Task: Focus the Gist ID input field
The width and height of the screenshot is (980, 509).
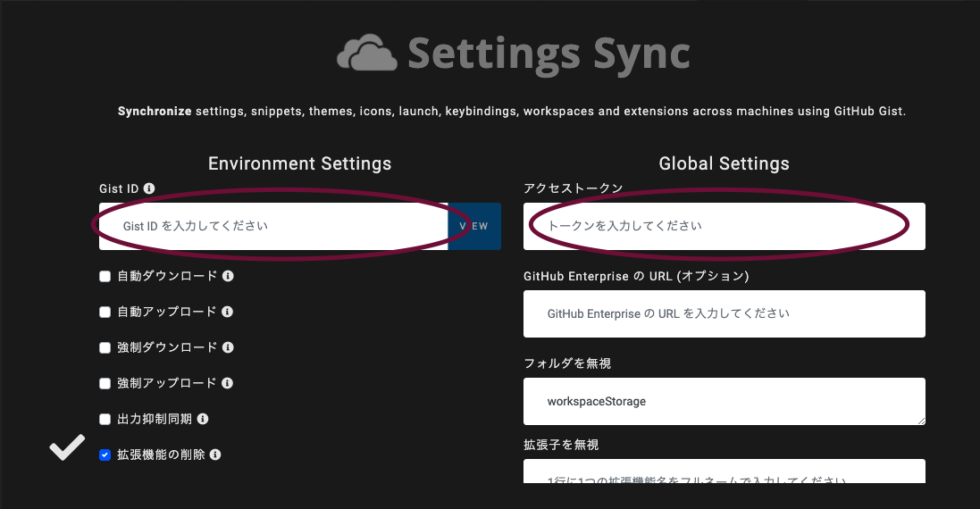Action: pyautogui.click(x=273, y=226)
